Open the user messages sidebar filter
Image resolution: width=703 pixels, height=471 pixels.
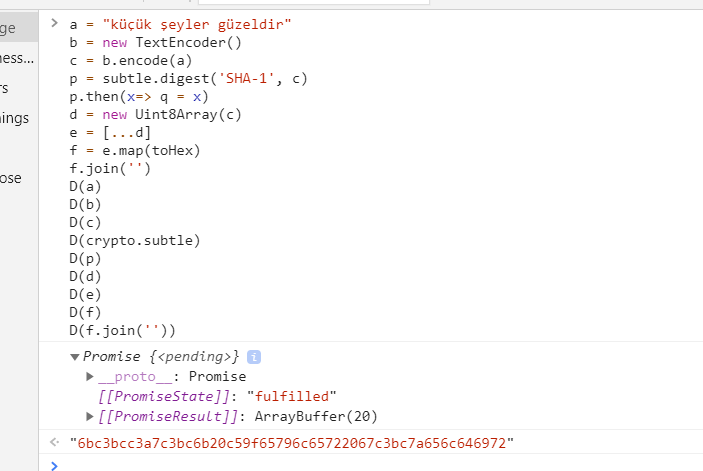pyautogui.click(x=19, y=58)
